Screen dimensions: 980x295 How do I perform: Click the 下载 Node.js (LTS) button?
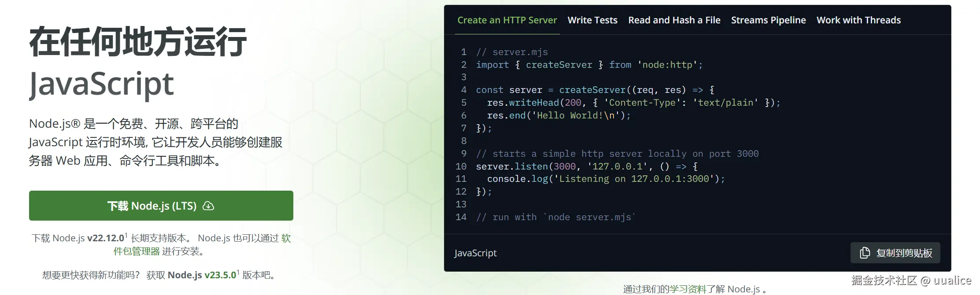coord(161,206)
